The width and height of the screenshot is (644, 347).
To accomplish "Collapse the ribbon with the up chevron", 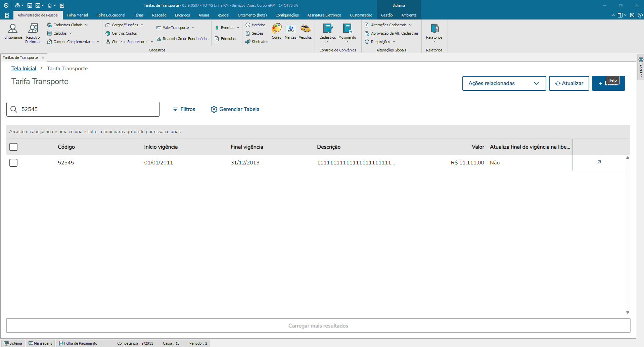I will tap(613, 15).
